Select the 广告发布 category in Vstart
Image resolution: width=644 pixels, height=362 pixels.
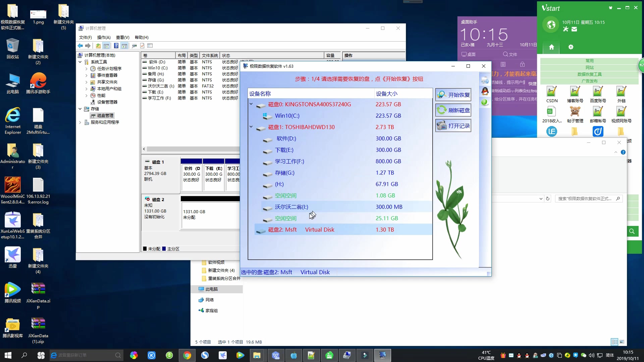coord(589,81)
